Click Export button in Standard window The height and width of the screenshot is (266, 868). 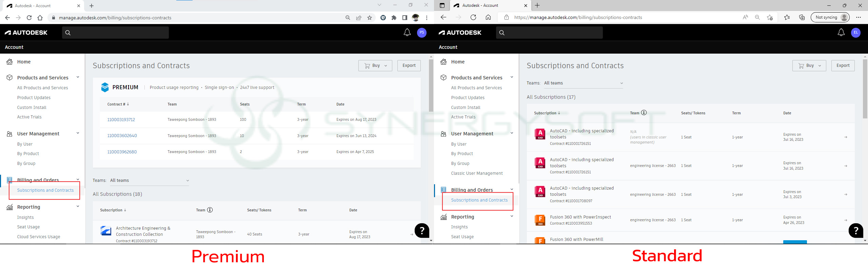(843, 65)
